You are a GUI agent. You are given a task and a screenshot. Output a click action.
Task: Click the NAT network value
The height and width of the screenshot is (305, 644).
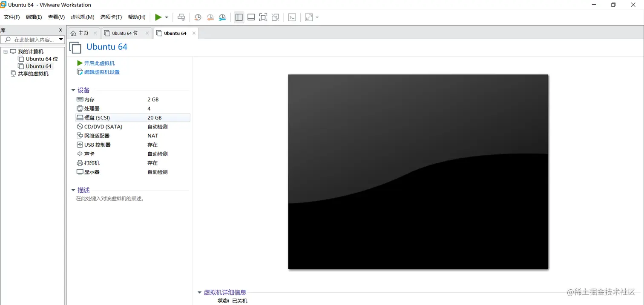tap(153, 136)
